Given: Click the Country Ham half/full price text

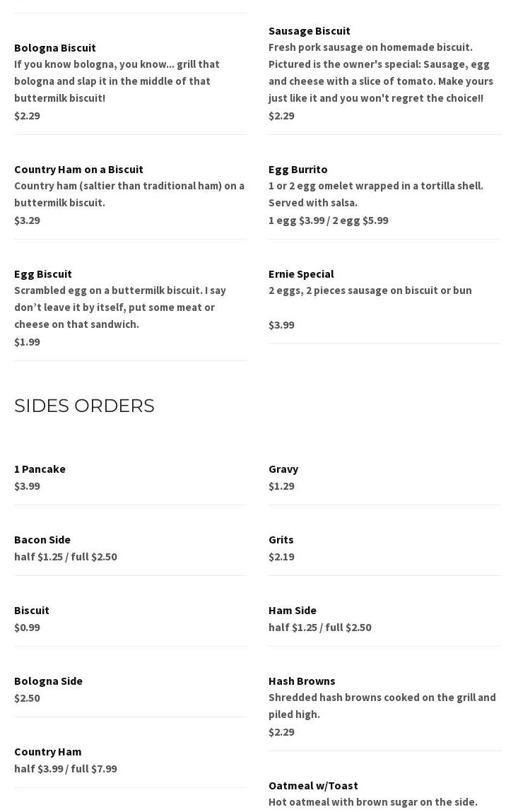Looking at the screenshot, I should pos(66,768).
